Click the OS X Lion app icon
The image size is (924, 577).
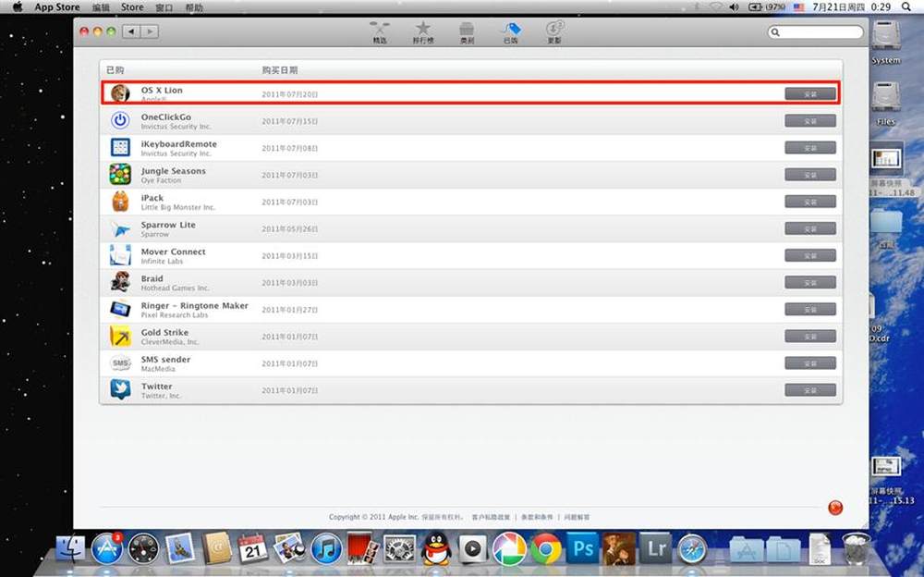tap(120, 93)
